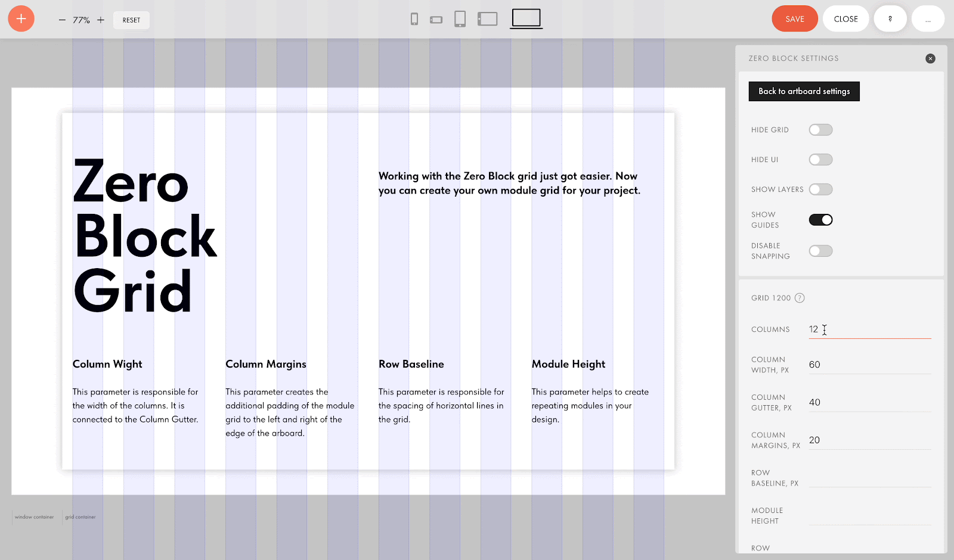This screenshot has height=560, width=954.
Task: Enable the Disable Snapping switch
Action: [820, 251]
